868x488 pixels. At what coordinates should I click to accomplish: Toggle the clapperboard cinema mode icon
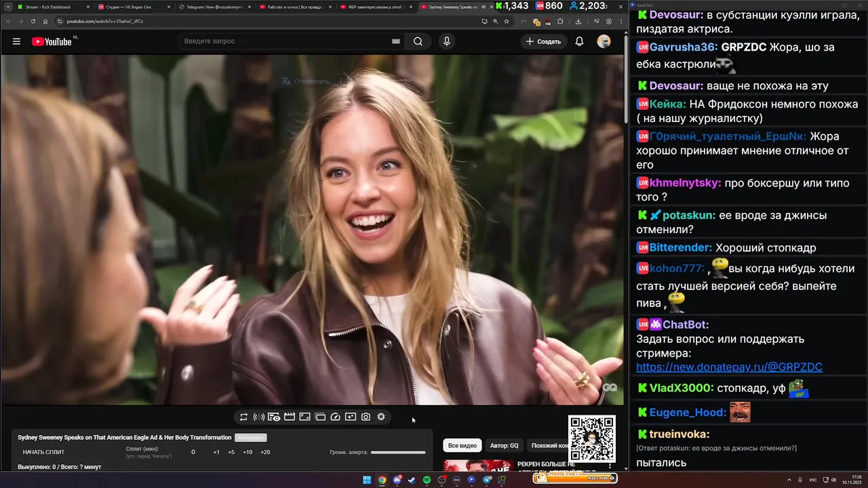290,417
